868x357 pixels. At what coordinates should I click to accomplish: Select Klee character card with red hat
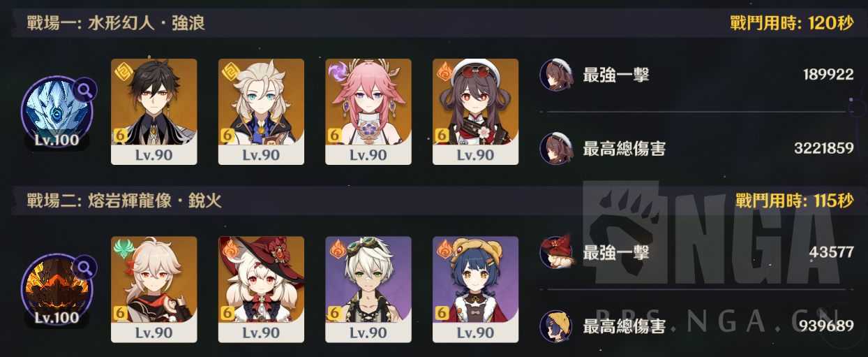click(261, 289)
